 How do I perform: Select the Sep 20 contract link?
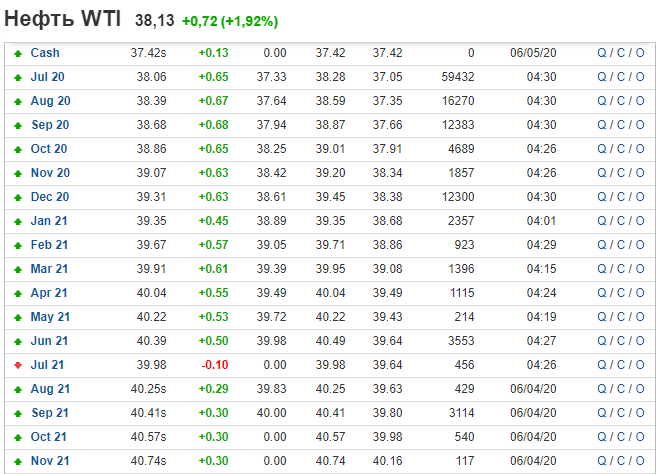50,124
